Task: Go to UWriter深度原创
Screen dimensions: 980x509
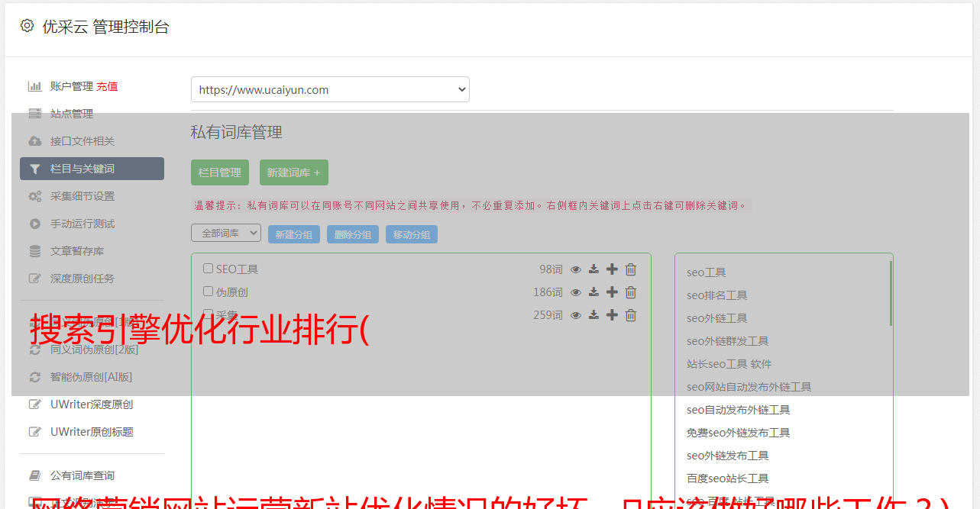Action: 92,404
